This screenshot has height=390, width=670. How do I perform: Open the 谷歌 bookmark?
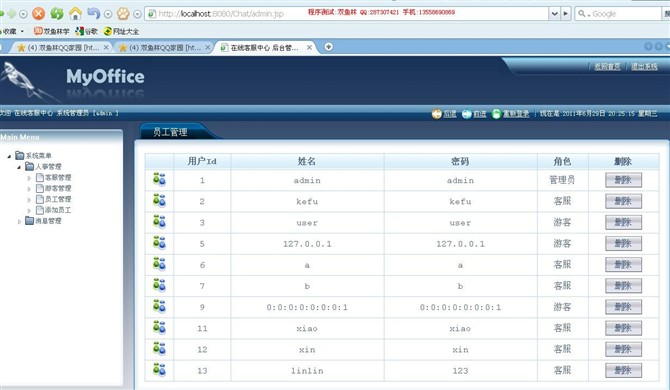pos(86,31)
